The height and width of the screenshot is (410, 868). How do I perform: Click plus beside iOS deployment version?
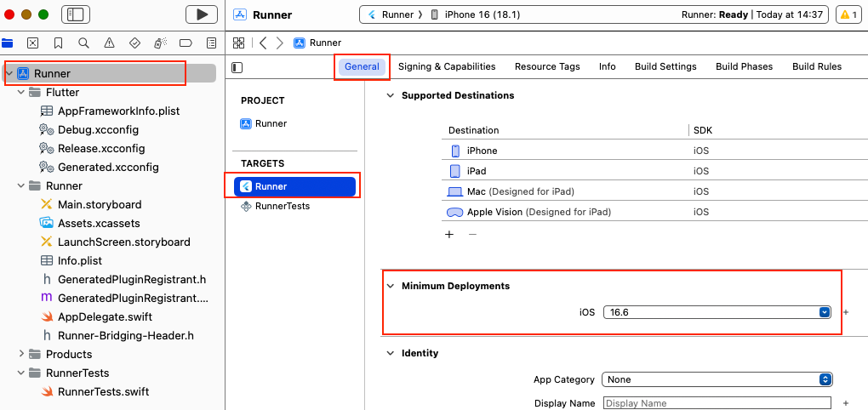846,313
